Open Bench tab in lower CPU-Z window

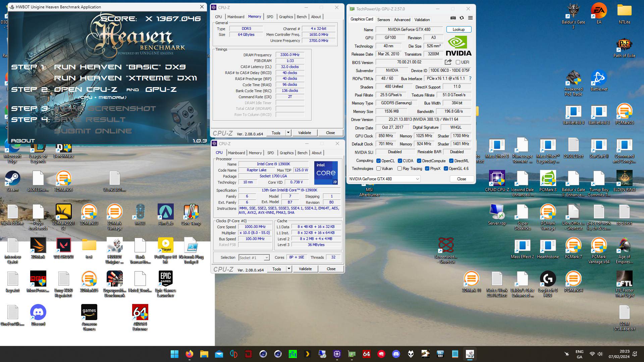(302, 153)
